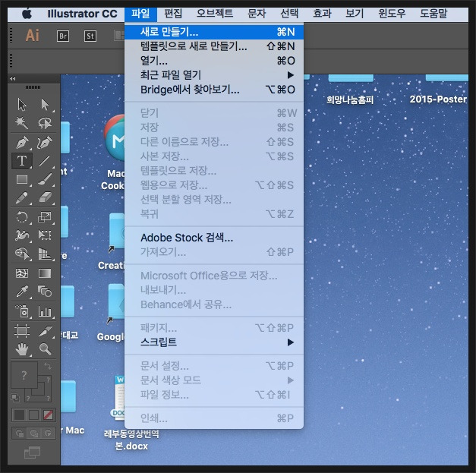This screenshot has height=473, width=476.
Task: Select the Slice tool
Action: [45, 331]
